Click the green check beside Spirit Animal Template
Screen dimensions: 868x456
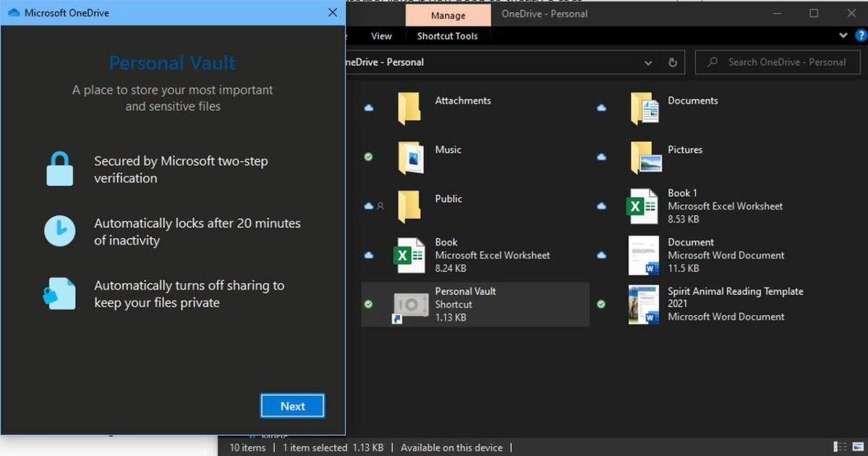602,304
